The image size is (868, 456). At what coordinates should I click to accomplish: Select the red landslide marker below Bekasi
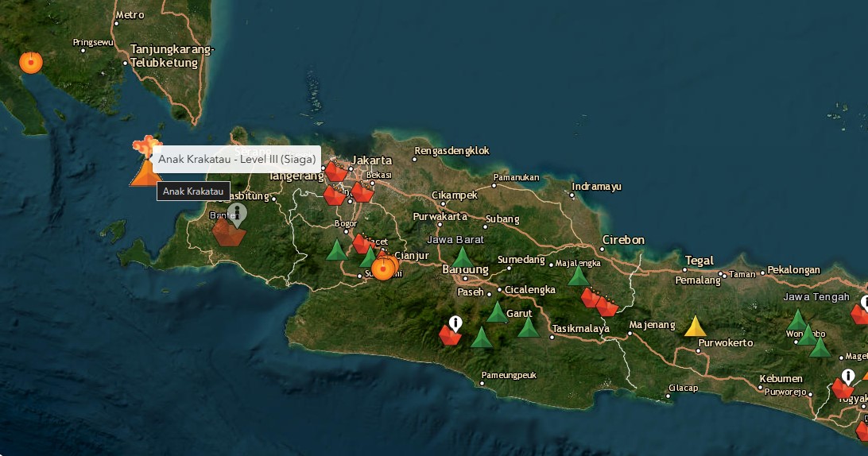tap(362, 192)
